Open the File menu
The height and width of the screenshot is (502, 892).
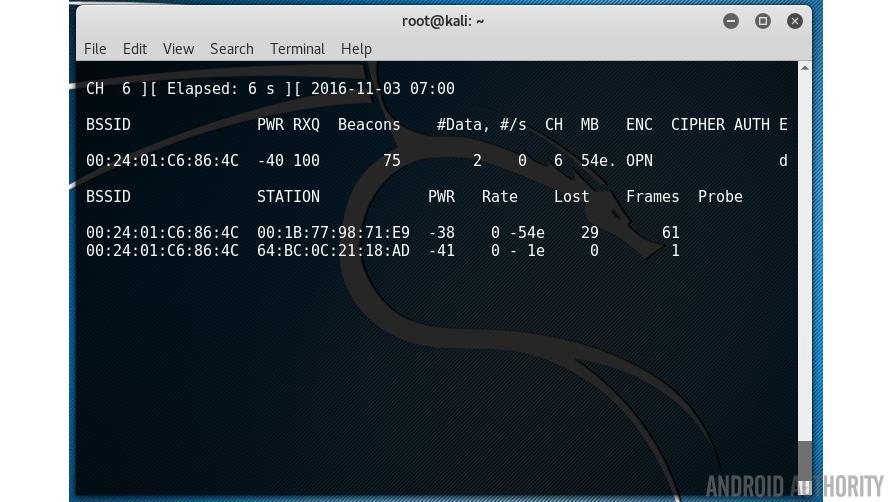point(95,48)
